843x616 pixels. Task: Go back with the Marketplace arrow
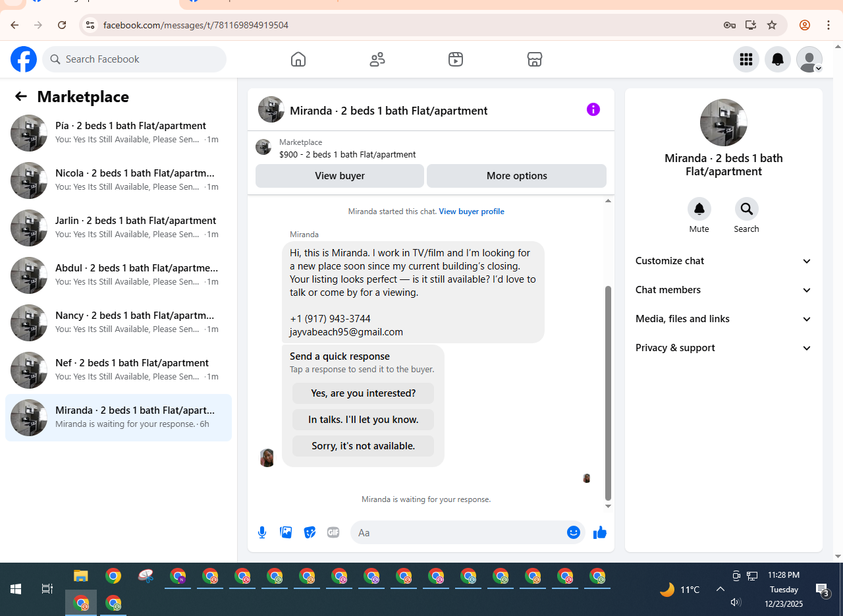click(21, 97)
